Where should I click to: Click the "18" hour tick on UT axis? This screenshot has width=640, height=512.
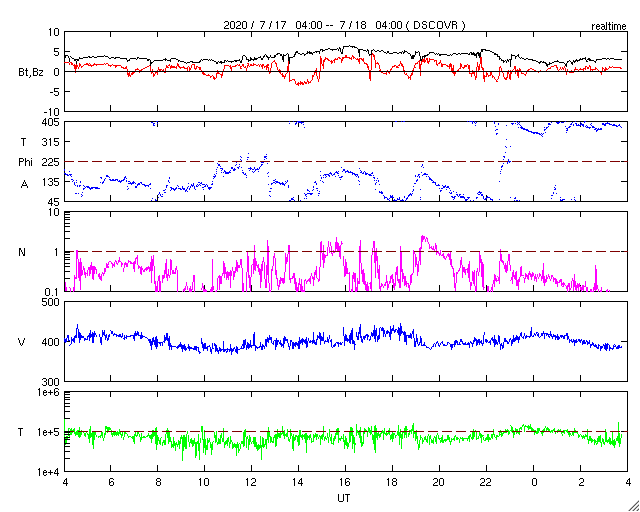click(x=393, y=481)
